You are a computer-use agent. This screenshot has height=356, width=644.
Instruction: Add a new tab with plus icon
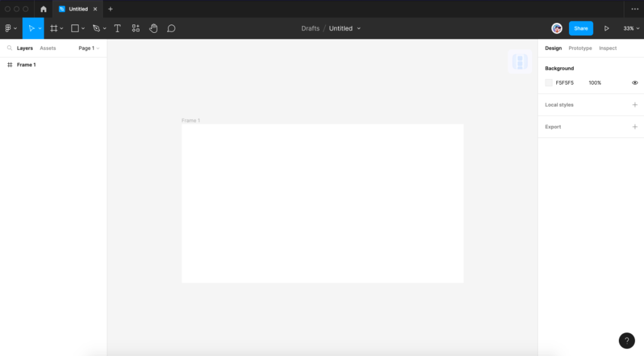tap(110, 9)
